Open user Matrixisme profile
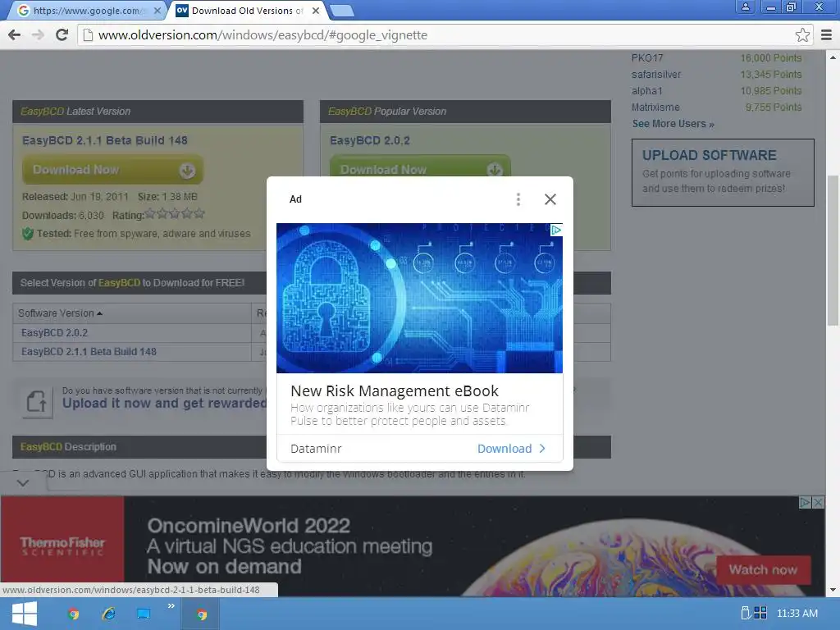The height and width of the screenshot is (630, 840). (655, 107)
